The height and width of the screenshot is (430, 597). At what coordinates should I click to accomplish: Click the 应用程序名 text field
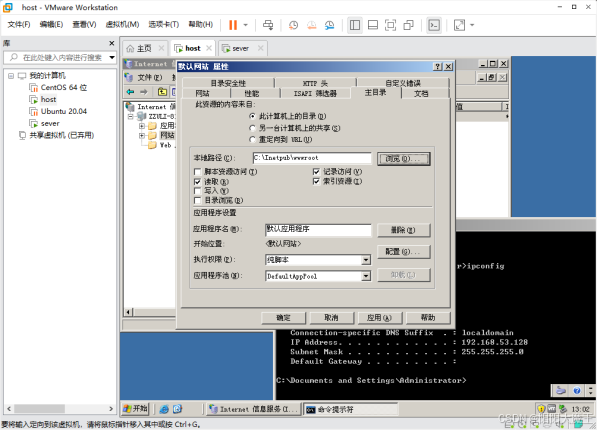point(318,229)
